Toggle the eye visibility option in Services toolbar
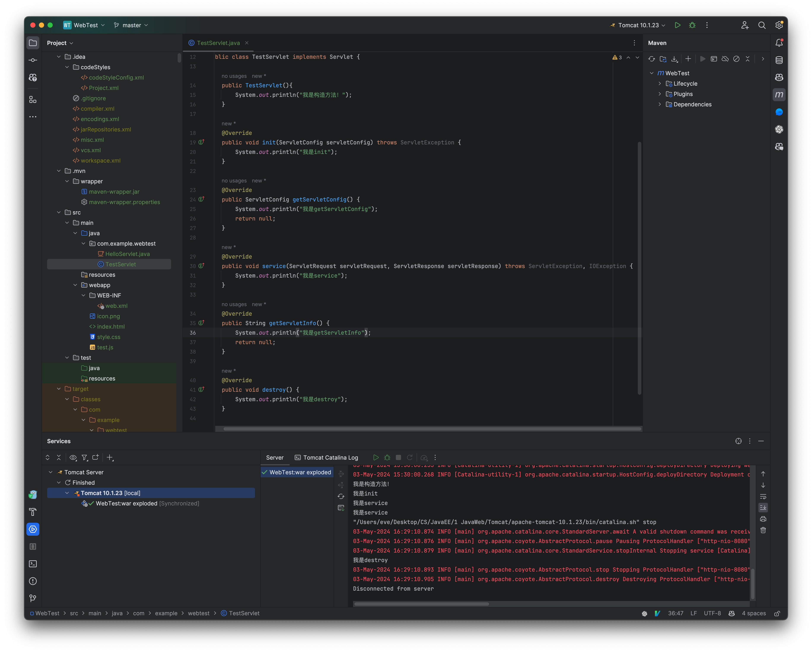Image resolution: width=812 pixels, height=652 pixels. [x=73, y=457]
